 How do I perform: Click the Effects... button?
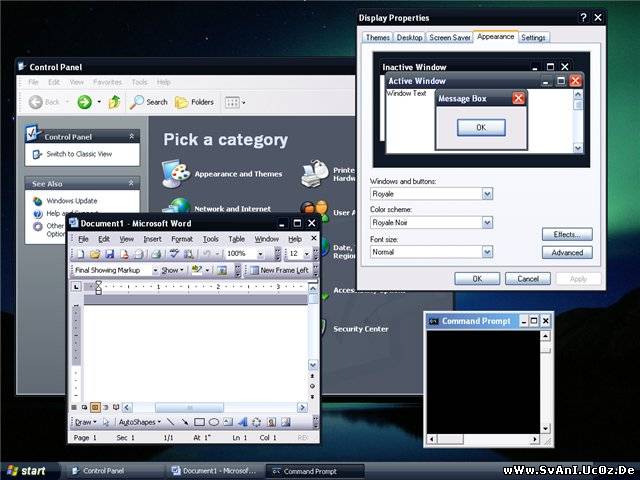(567, 234)
